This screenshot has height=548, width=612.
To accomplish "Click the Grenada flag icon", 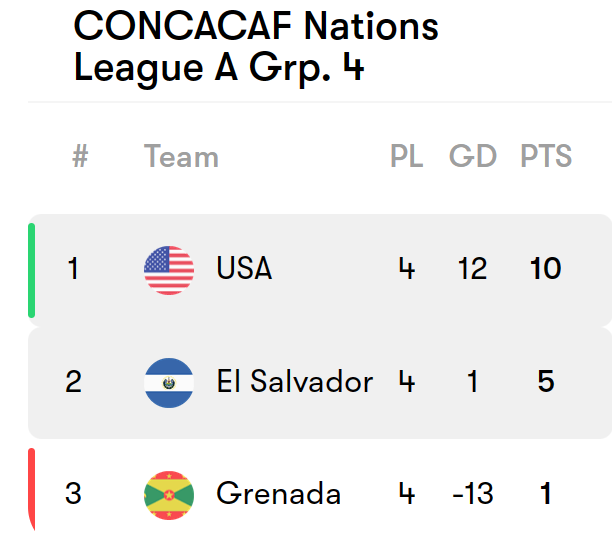I will pyautogui.click(x=169, y=494).
